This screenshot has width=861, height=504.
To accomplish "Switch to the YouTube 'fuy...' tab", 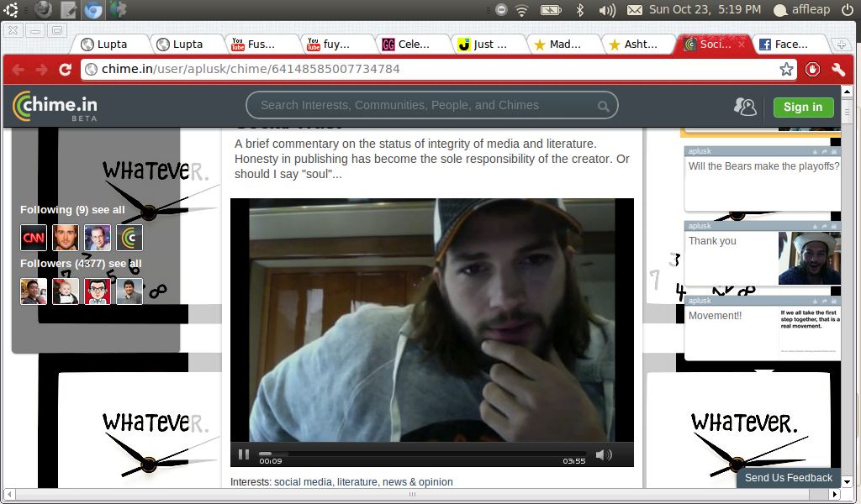I will [338, 45].
